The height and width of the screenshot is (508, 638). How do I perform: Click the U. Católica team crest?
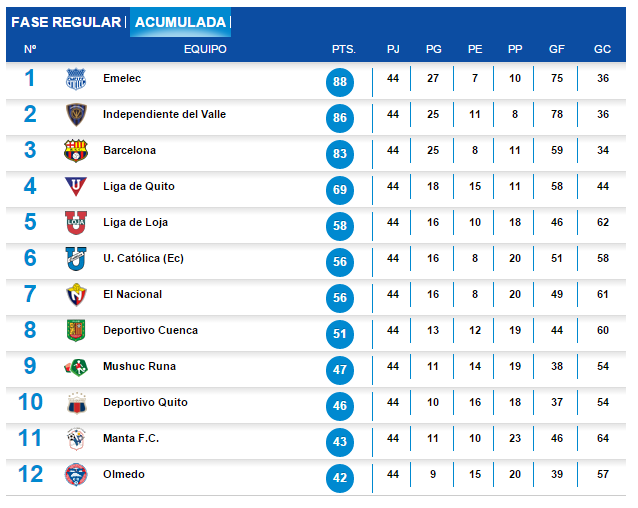[x=77, y=259]
